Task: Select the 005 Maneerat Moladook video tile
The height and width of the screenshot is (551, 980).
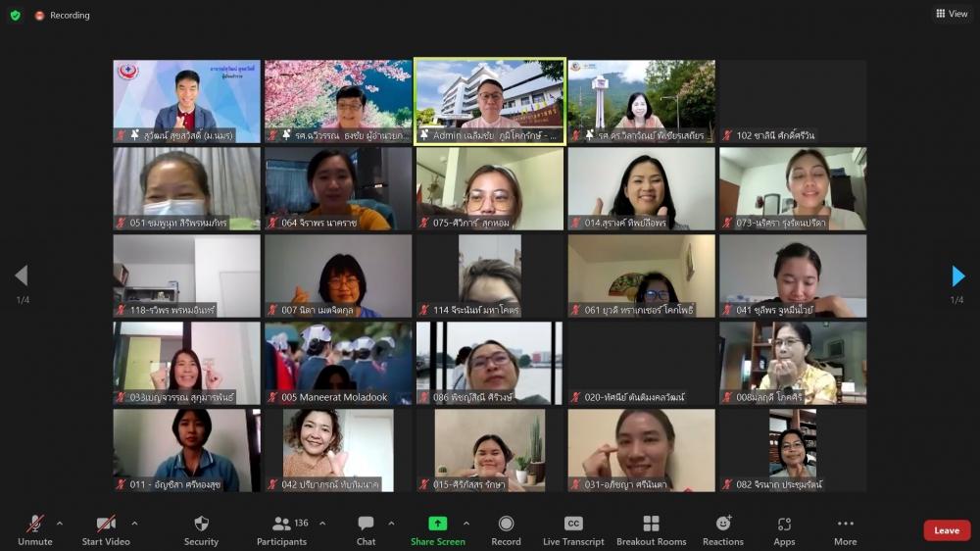Action: click(338, 363)
